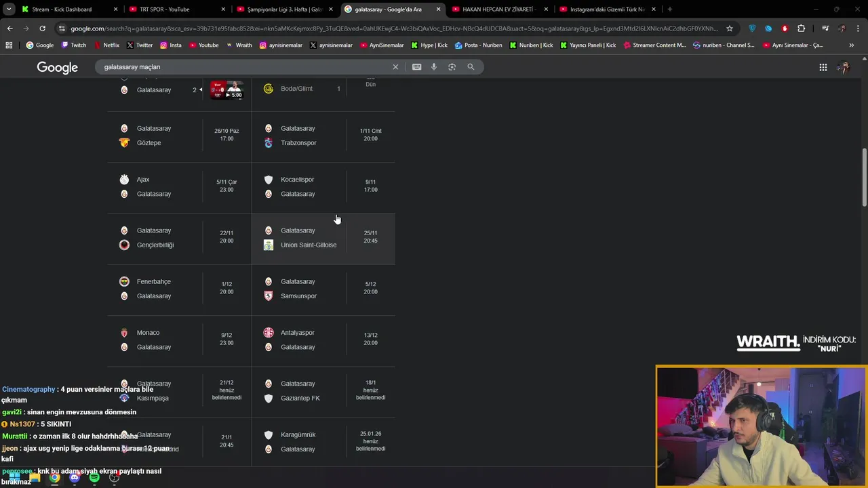Open the tab search dropdown

coord(9,9)
